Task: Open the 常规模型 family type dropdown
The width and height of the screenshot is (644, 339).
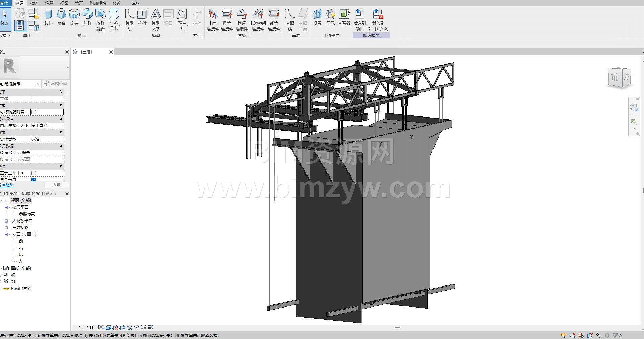Action: point(21,84)
